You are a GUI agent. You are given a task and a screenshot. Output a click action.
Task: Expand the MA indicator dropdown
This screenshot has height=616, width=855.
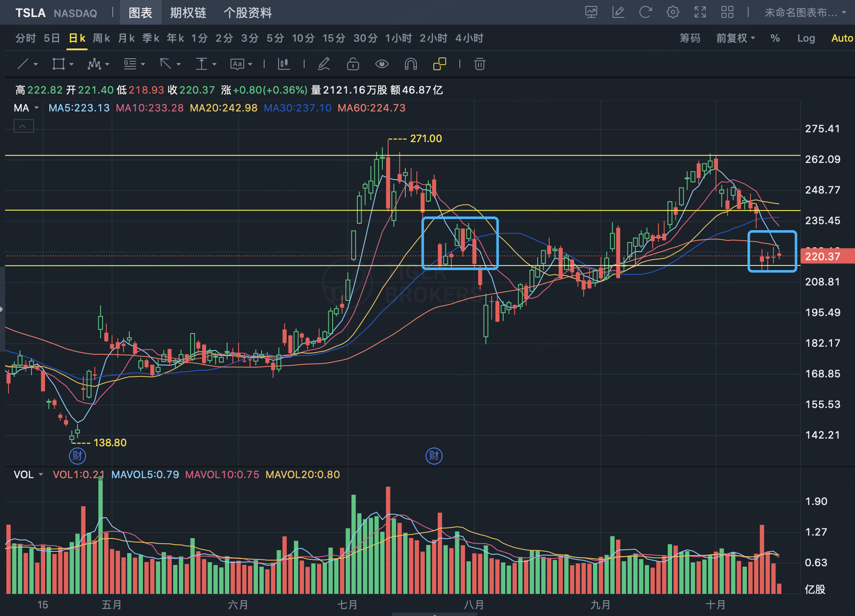coord(37,108)
